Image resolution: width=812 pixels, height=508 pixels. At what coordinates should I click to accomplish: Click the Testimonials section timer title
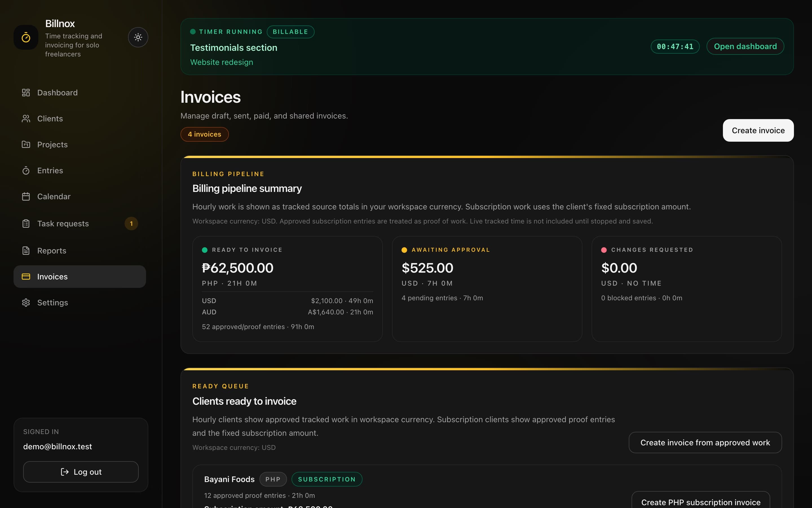pos(233,48)
